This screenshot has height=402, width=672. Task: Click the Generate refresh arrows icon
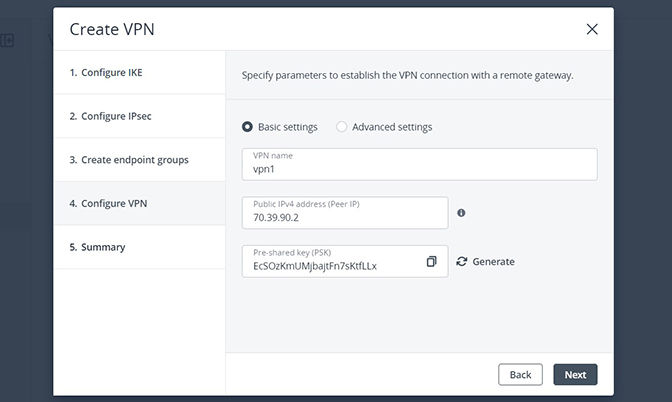pos(462,261)
